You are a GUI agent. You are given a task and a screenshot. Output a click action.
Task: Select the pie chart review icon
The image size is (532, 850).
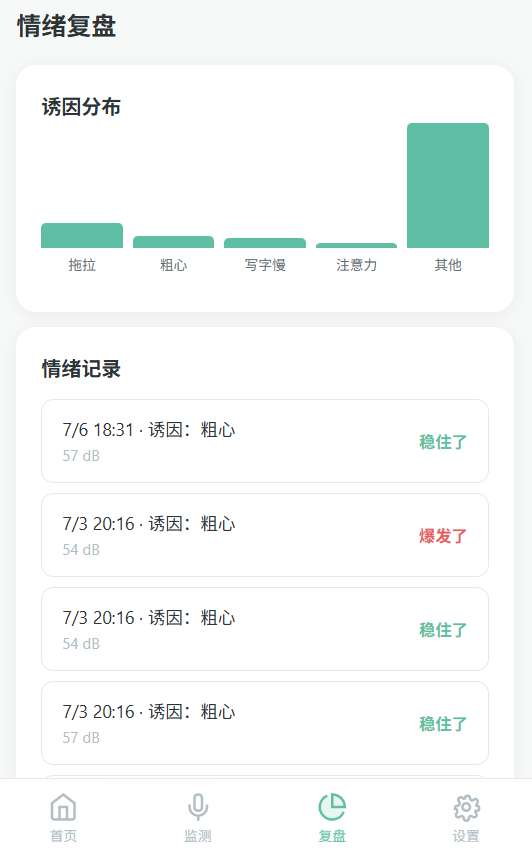(332, 807)
